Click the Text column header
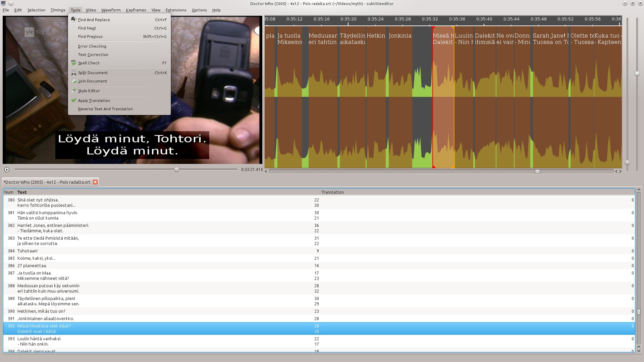 click(x=168, y=192)
